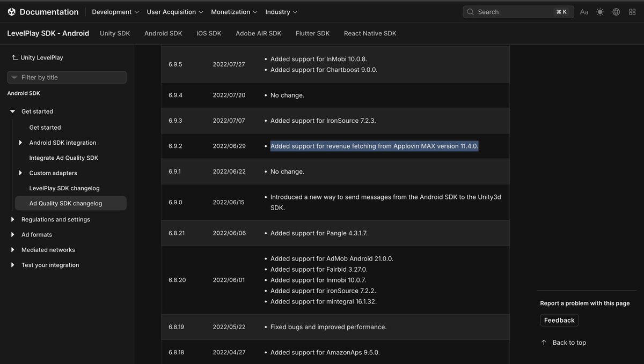Click highlighted Applovin MAX 11.4.0 text
Screen dimensions: 644x364
374,146
